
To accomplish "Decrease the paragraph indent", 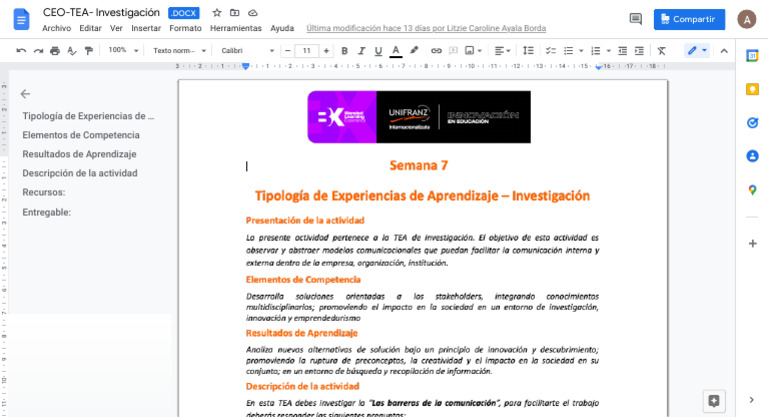I will point(623,50).
